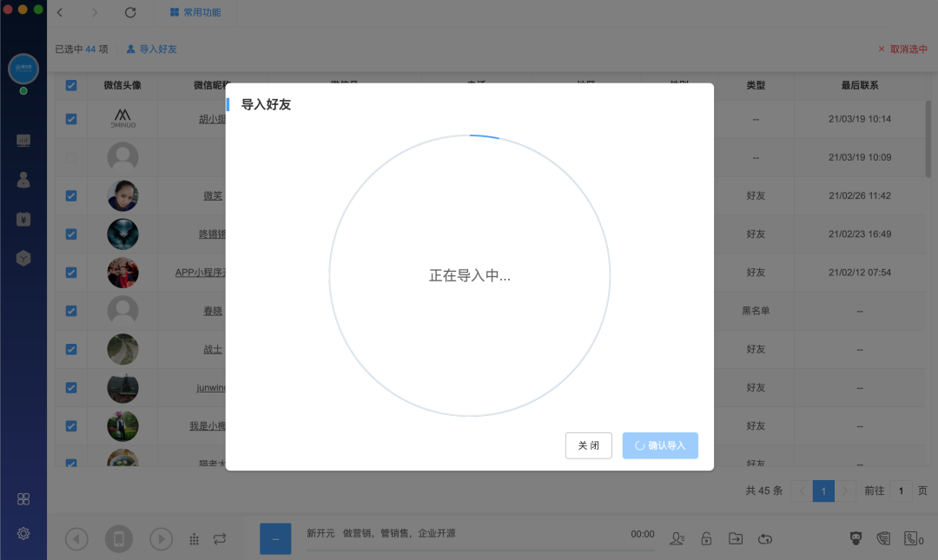
Task: Uncheck the checkbox for the 微笑 row
Action: point(71,195)
